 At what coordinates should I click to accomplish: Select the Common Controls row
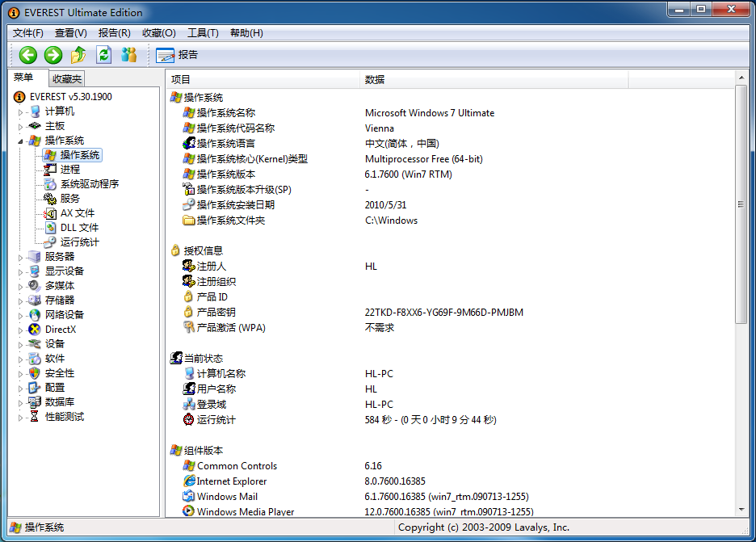click(451, 466)
